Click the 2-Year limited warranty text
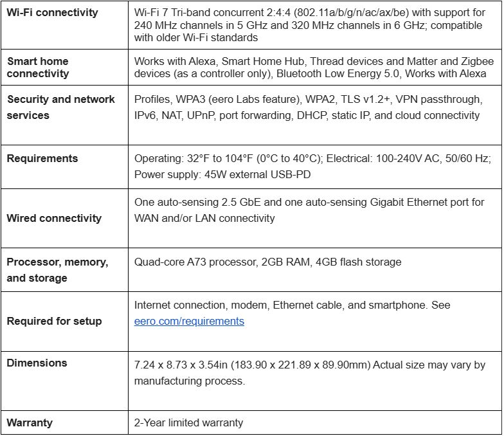 click(189, 422)
